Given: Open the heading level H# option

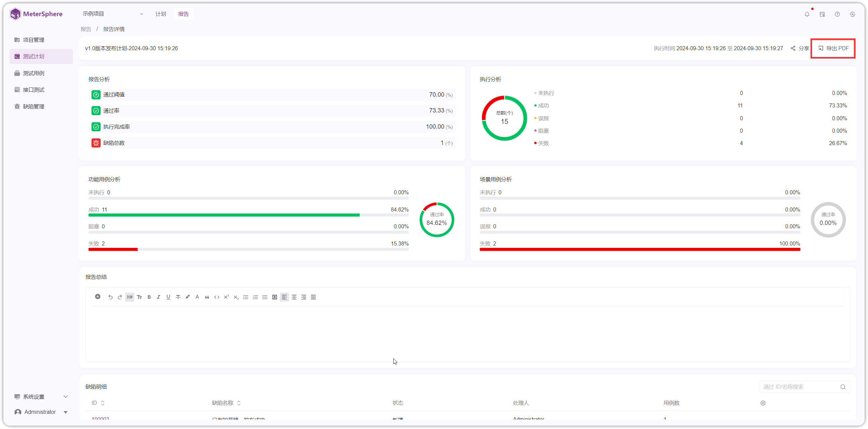Looking at the screenshot, I should [130, 297].
